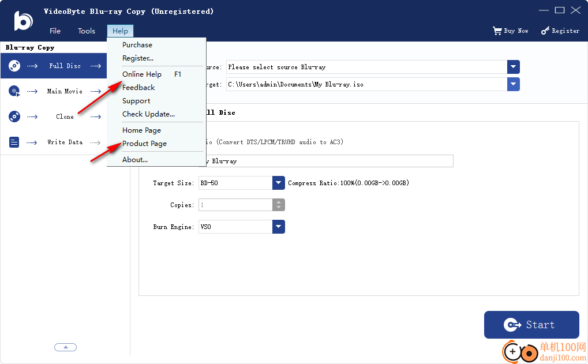Viewport: 588px width, 364px height.
Task: Start the Blu-ray copy
Action: click(531, 325)
